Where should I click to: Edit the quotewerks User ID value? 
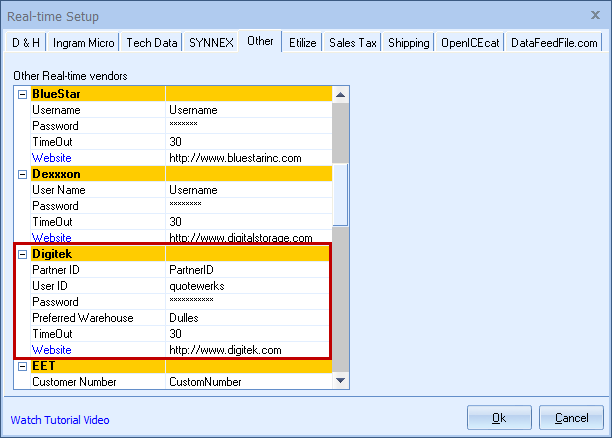pos(247,286)
